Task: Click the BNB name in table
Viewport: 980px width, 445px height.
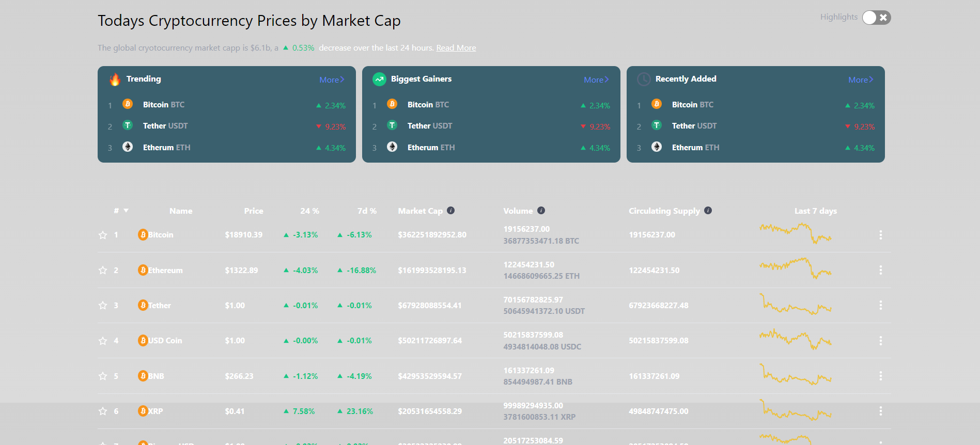Action: pos(156,376)
